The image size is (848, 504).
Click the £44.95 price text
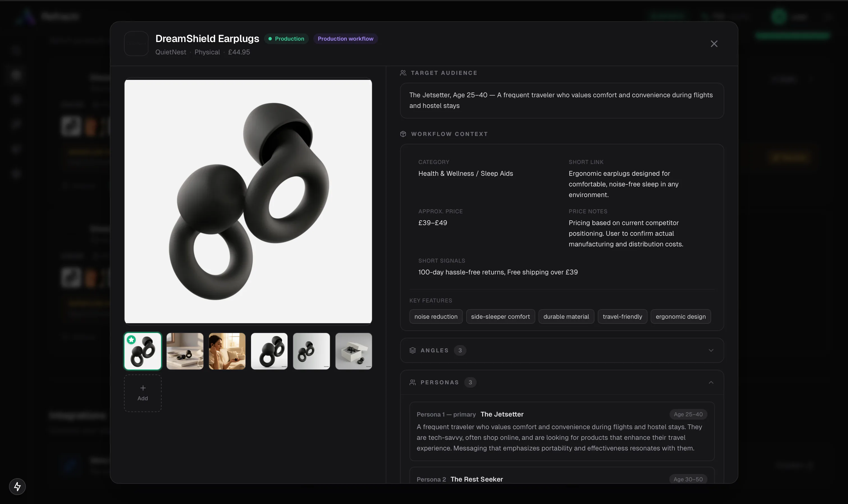click(239, 52)
